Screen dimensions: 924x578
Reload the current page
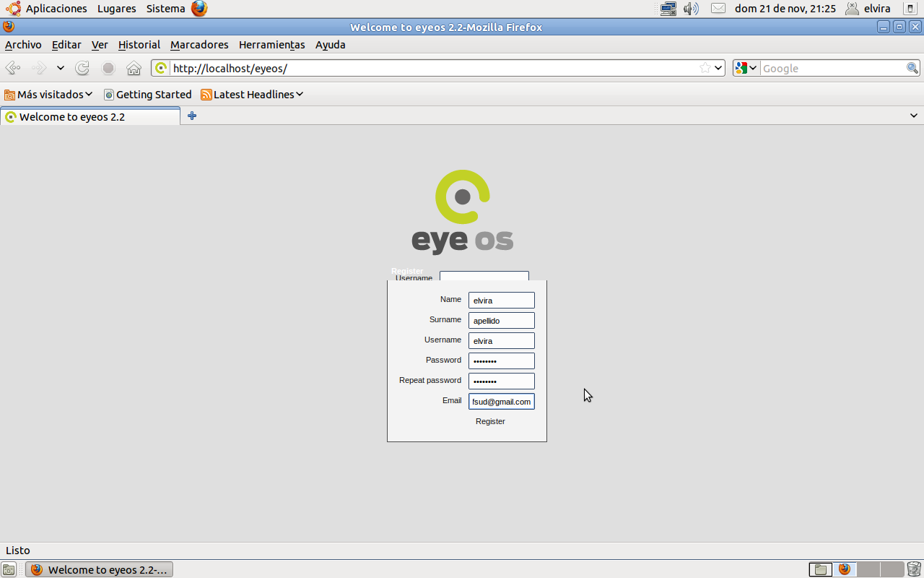pyautogui.click(x=83, y=68)
